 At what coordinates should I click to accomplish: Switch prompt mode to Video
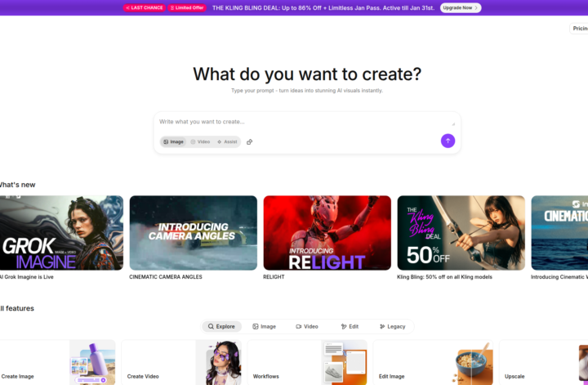200,142
